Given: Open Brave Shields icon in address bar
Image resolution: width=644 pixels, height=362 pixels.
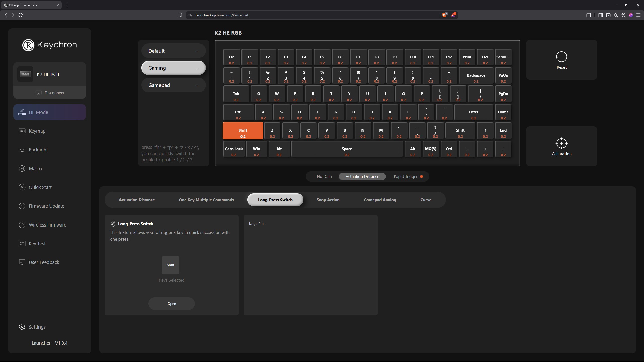Looking at the screenshot, I should tap(444, 15).
